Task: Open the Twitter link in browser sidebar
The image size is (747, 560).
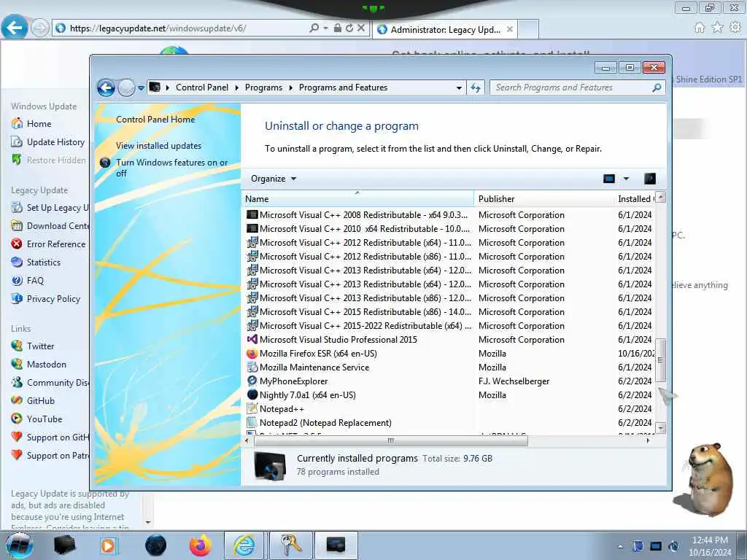Action: pyautogui.click(x=41, y=346)
